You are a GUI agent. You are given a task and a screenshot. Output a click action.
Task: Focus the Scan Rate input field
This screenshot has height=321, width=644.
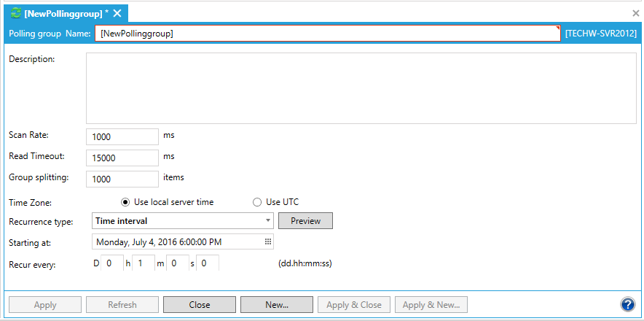(122, 136)
